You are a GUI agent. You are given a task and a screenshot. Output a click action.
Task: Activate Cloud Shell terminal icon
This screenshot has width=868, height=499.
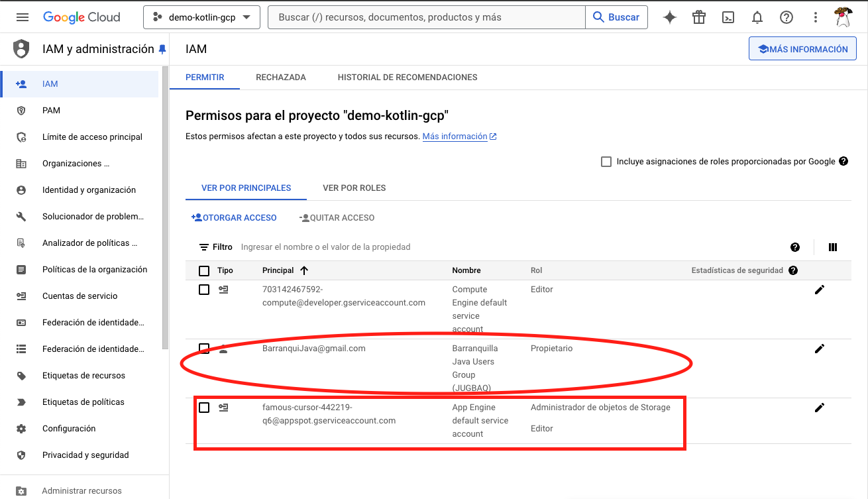tap(728, 17)
